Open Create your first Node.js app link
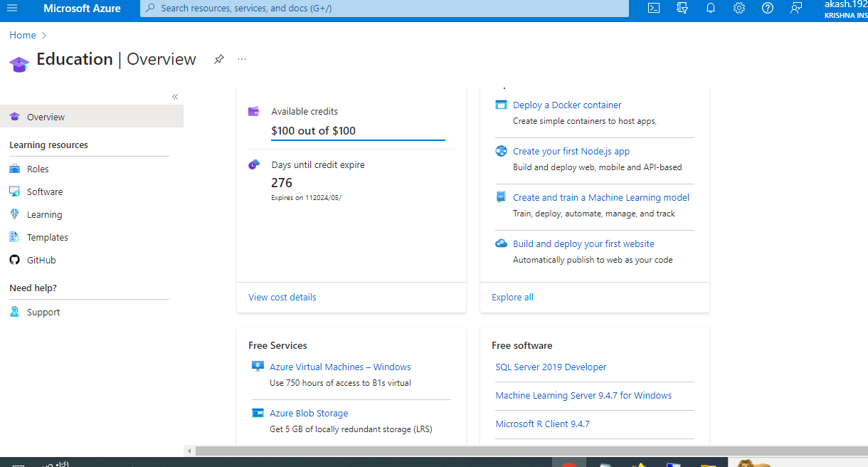This screenshot has height=467, width=868. (x=571, y=151)
